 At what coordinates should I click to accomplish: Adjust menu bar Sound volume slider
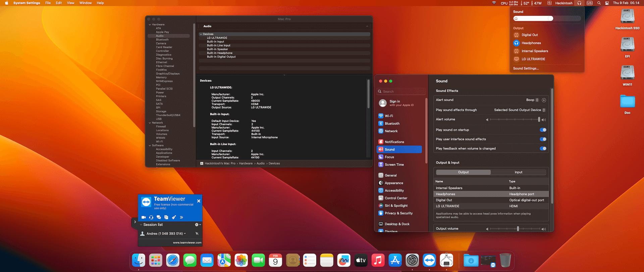coord(547,18)
